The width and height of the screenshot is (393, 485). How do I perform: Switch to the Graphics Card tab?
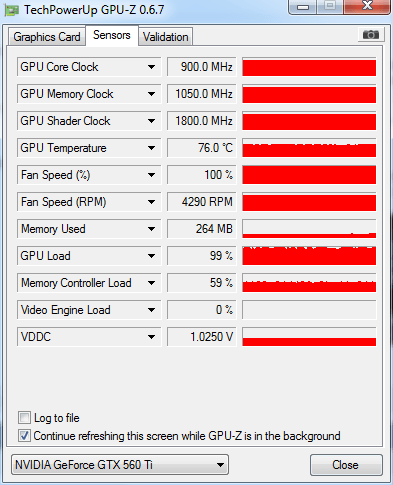click(47, 37)
